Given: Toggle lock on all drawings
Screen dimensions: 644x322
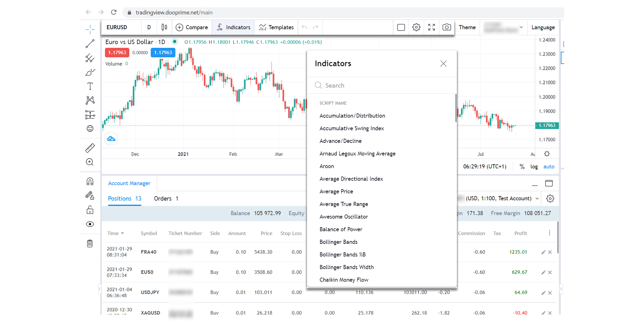Looking at the screenshot, I should [x=90, y=210].
